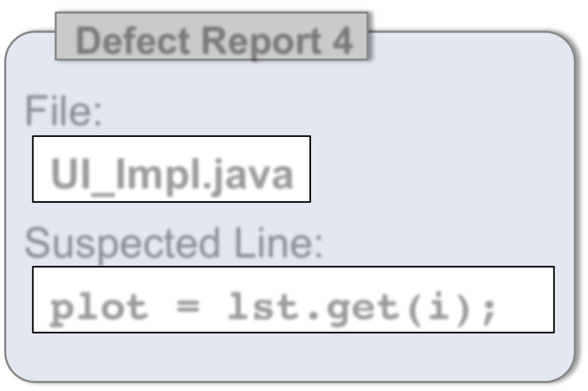Click the Defect Report 4 title tab

coord(211,36)
